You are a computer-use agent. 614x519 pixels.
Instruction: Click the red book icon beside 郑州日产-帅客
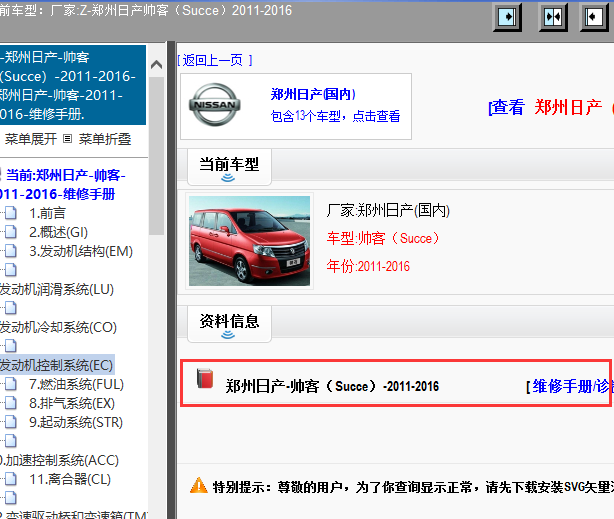point(205,378)
